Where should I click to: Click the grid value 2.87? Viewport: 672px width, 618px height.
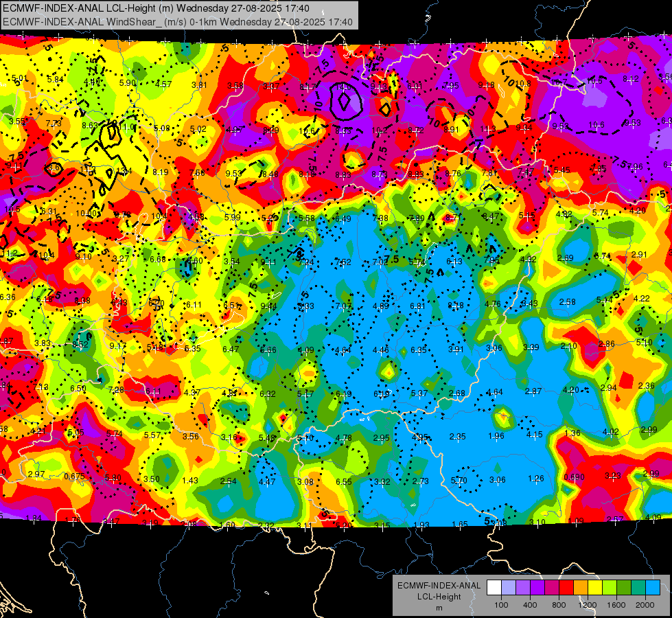tap(533, 391)
